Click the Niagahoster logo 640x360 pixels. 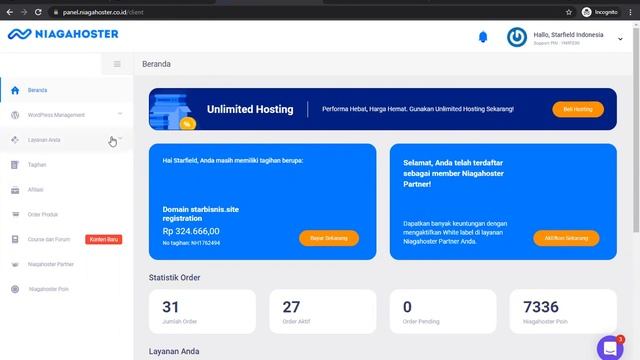coord(63,34)
